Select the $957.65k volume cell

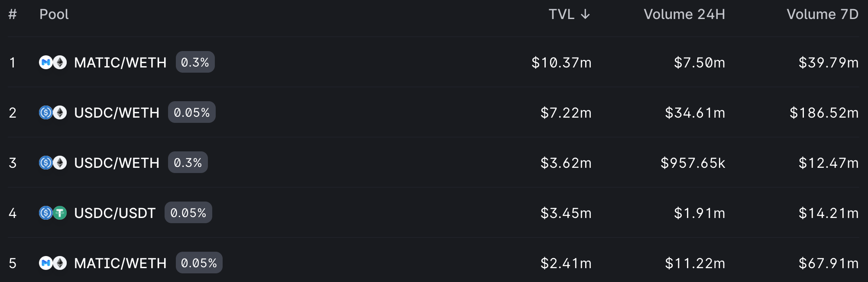click(x=693, y=163)
